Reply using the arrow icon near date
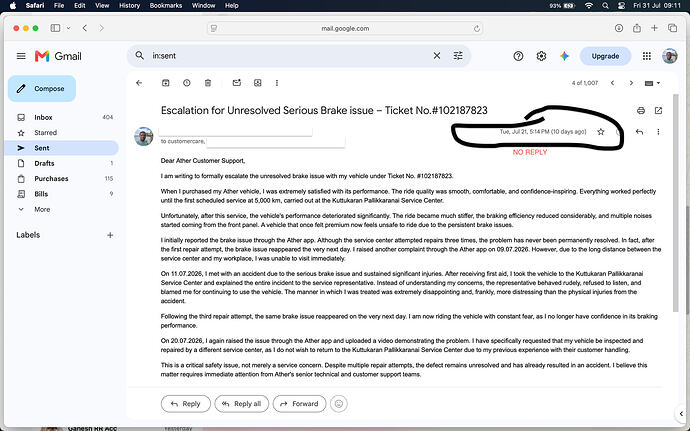690x431 pixels. [639, 132]
